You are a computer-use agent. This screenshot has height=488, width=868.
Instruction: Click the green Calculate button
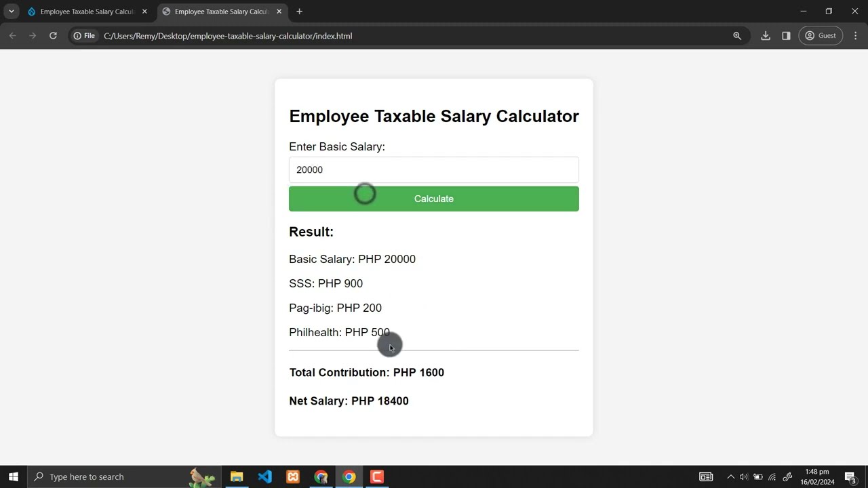tap(434, 199)
